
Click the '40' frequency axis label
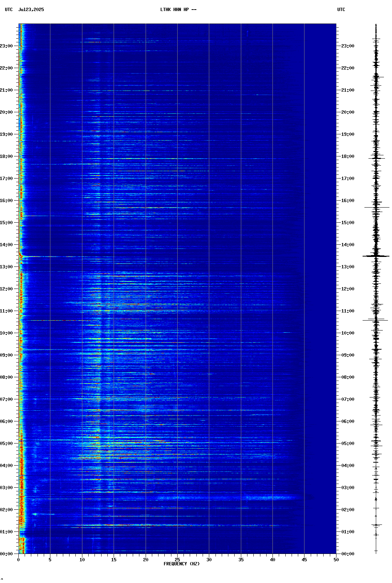272,560
